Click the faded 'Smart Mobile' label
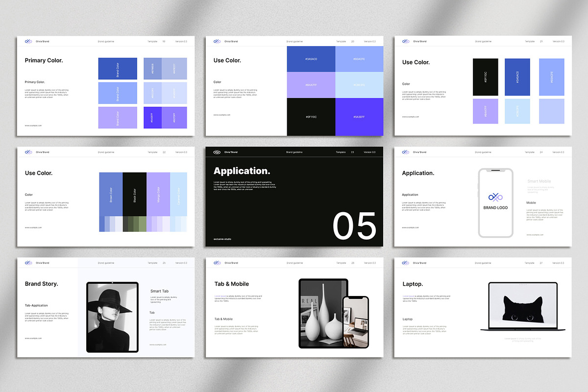Screen dimensions: 588x392 point(539,181)
